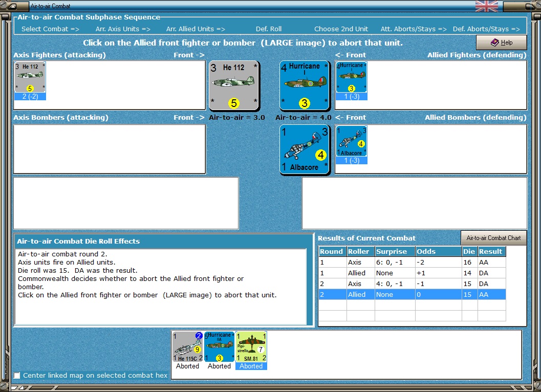This screenshot has height=392, width=541.
Task: Click die value 16 in results
Action: pyautogui.click(x=469, y=262)
